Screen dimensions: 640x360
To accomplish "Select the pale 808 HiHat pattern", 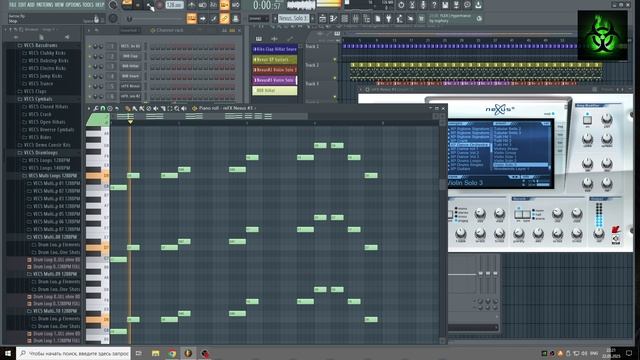I will (275, 90).
